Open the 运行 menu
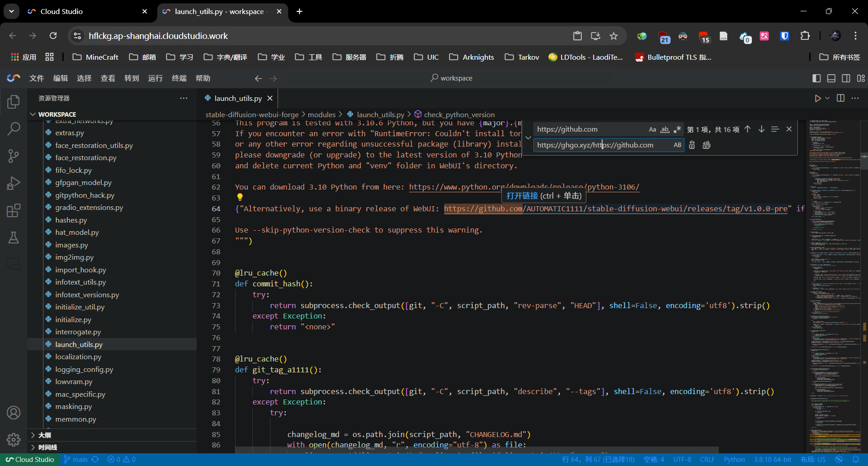 coord(155,78)
